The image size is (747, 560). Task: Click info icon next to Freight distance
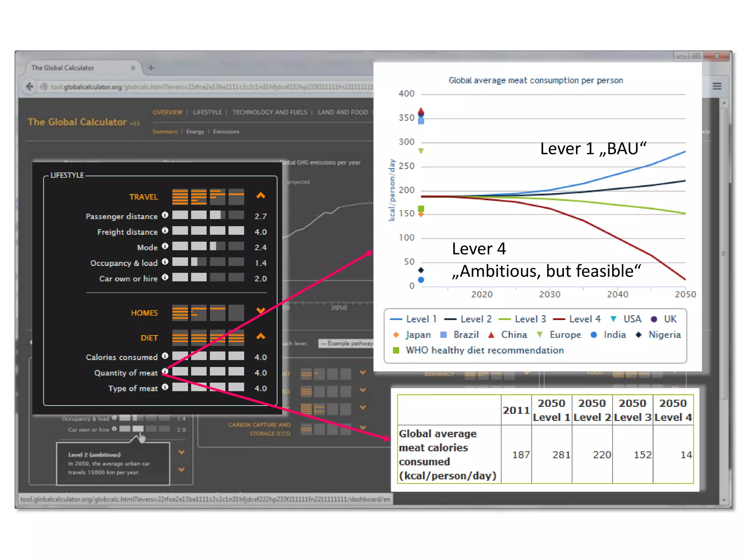(165, 230)
